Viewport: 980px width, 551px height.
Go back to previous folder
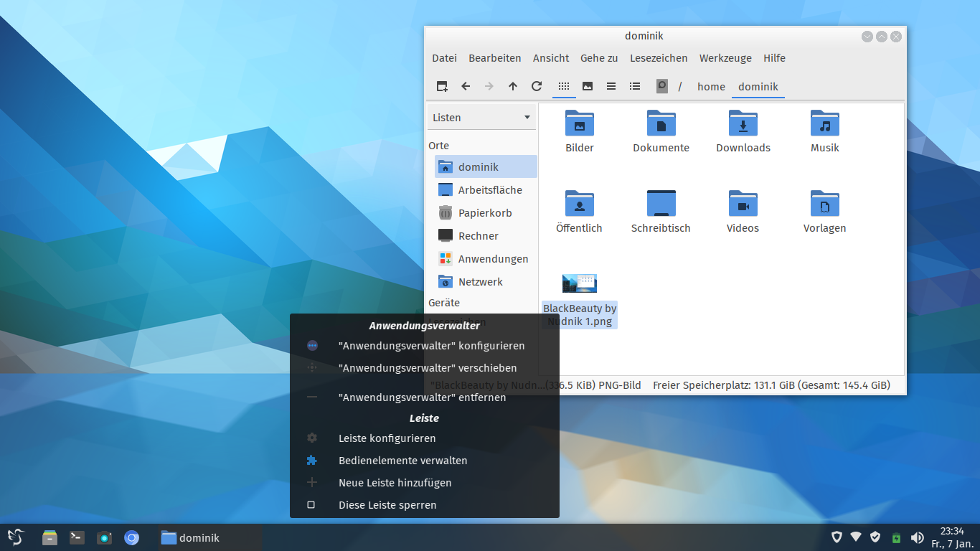(466, 86)
